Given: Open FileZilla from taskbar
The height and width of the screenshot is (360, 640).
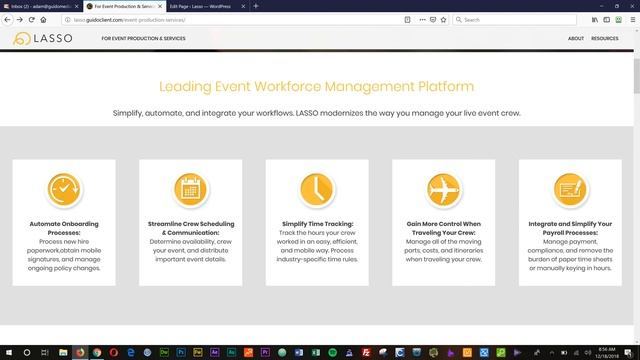Looking at the screenshot, I should click(x=366, y=352).
